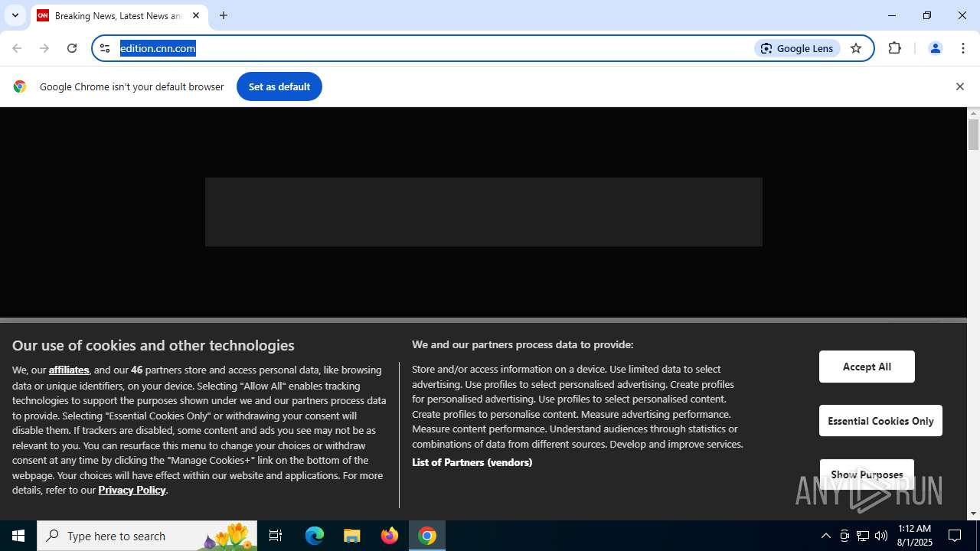This screenshot has height=551, width=980.
Task: Go forward to next page
Action: point(44,48)
